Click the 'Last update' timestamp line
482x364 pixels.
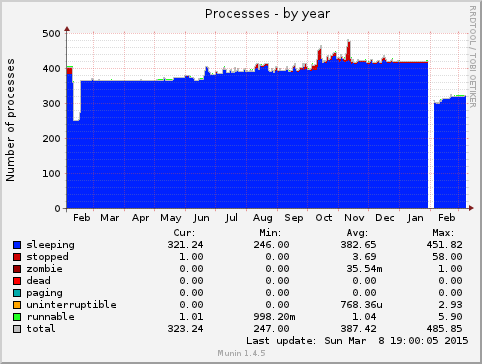pos(357,341)
